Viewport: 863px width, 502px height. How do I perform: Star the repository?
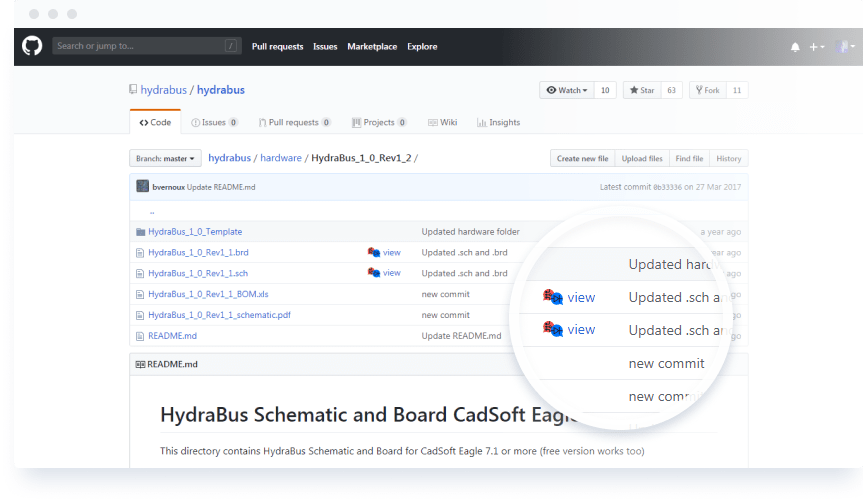(642, 90)
